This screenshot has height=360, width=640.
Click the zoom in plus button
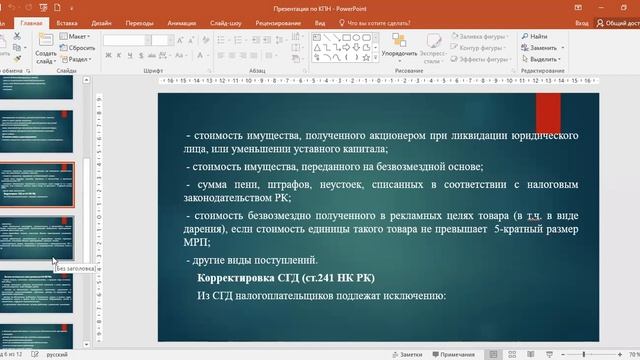[620, 354]
